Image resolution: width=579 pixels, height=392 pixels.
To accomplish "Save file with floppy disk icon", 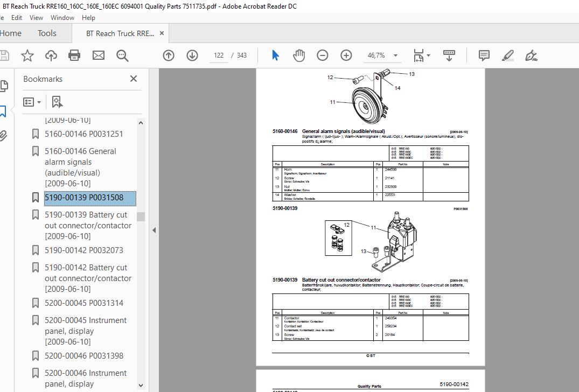I will (4, 56).
